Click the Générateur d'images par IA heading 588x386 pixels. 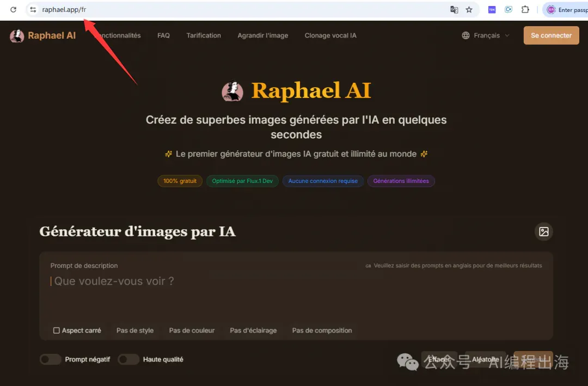(x=138, y=231)
